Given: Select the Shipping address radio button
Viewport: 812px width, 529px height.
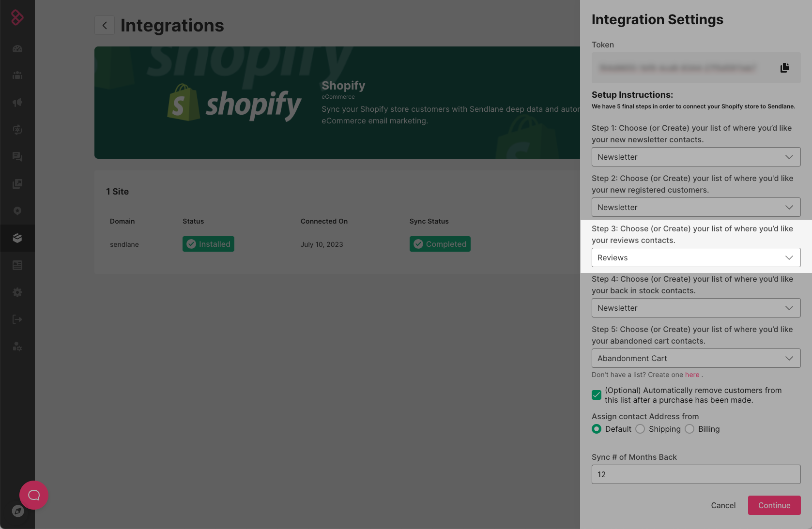Looking at the screenshot, I should 640,429.
